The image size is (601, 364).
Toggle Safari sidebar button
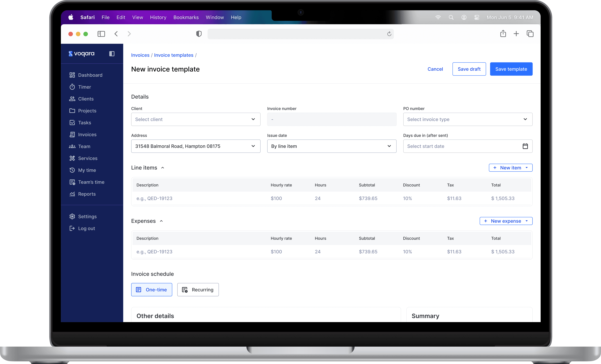click(101, 34)
